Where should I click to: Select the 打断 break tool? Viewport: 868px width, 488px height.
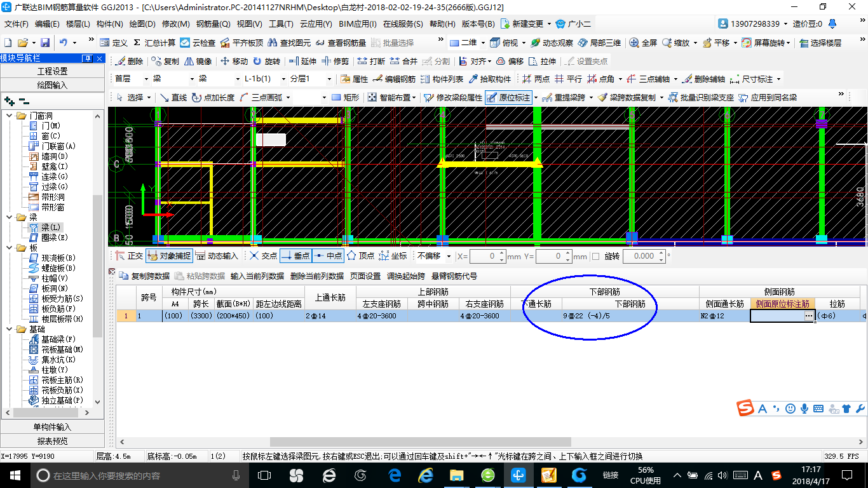pos(371,61)
